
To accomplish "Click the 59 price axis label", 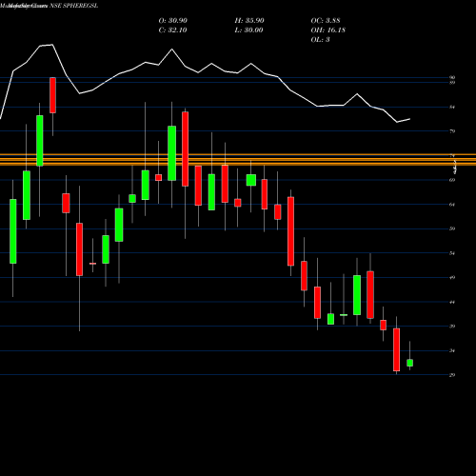I will tap(452, 228).
